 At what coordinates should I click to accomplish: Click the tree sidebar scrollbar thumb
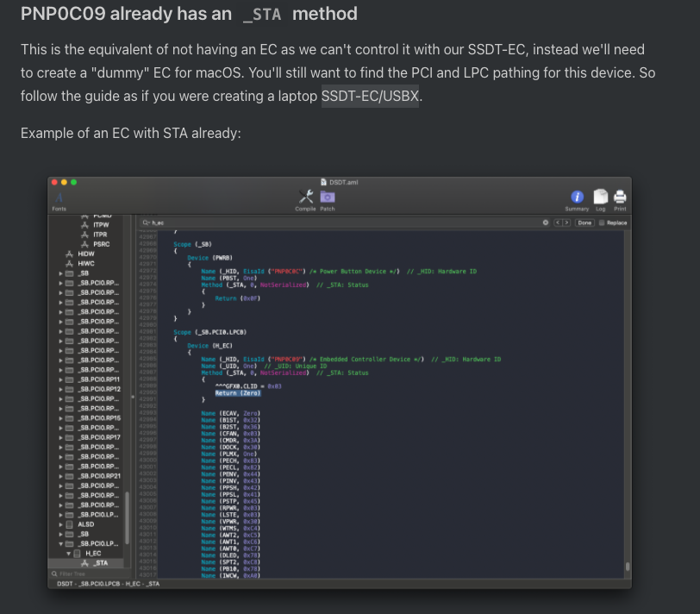click(128, 518)
